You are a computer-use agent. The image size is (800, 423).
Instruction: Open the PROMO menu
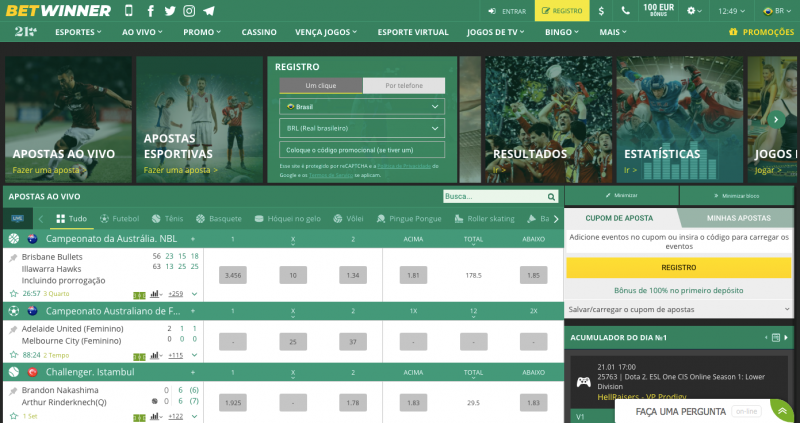click(202, 32)
